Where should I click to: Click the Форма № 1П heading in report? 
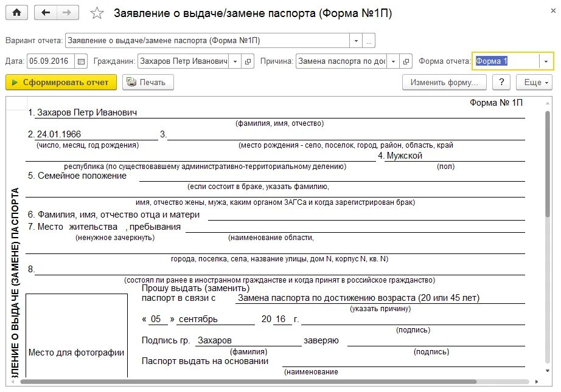tap(496, 103)
